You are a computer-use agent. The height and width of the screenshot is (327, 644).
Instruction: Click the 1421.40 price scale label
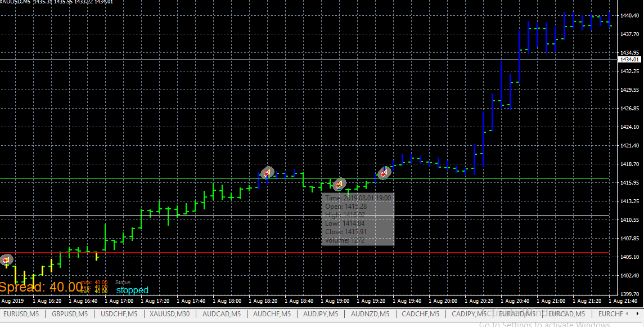pyautogui.click(x=630, y=145)
